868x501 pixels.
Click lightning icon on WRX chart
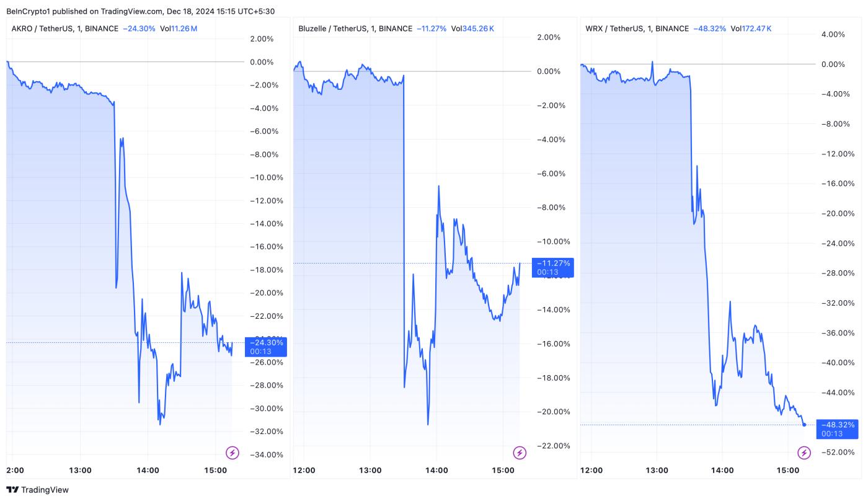pos(804,453)
